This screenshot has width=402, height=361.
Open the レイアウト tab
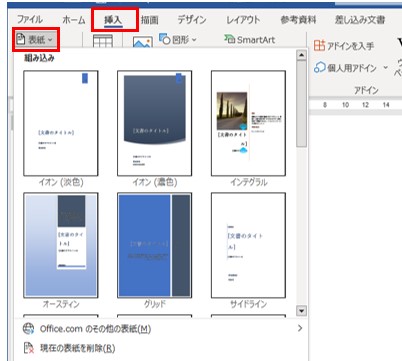click(x=243, y=20)
